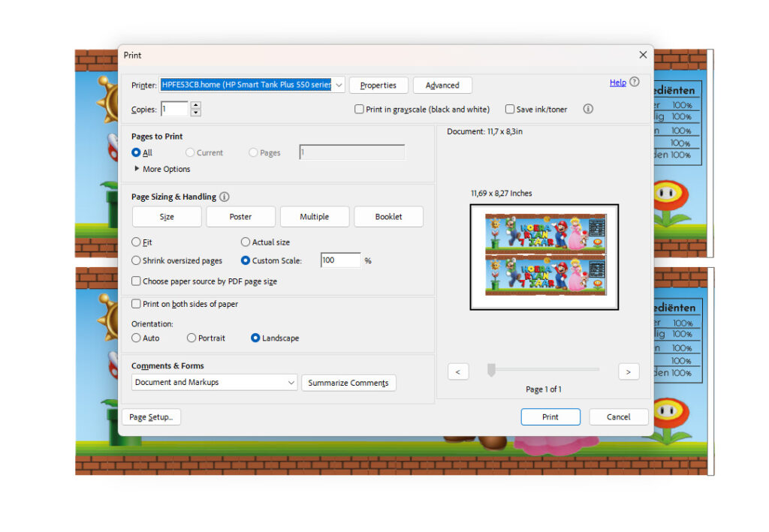
Task: Enable Print in grayscale checkbox
Action: (360, 110)
